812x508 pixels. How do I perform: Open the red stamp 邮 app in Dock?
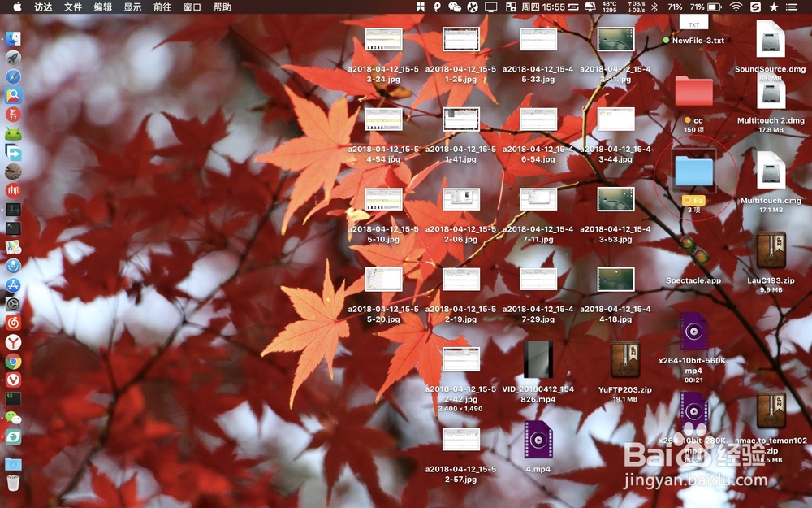pos(14,190)
